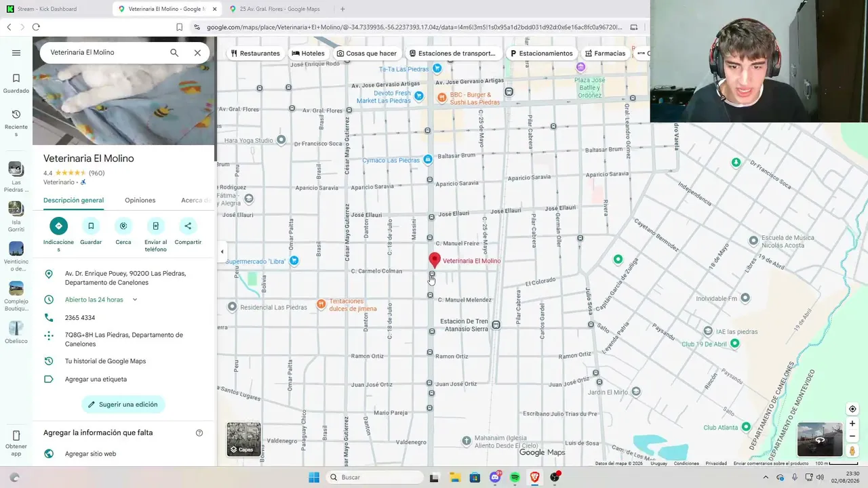
Task: Open the Privacidad link in map footer
Action: click(716, 464)
